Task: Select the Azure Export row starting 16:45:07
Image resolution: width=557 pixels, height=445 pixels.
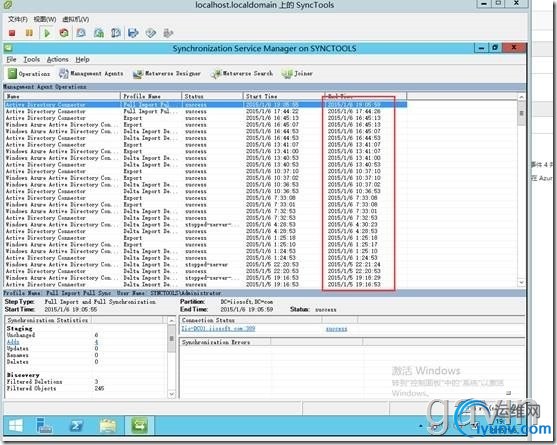Action: pyautogui.click(x=205, y=125)
